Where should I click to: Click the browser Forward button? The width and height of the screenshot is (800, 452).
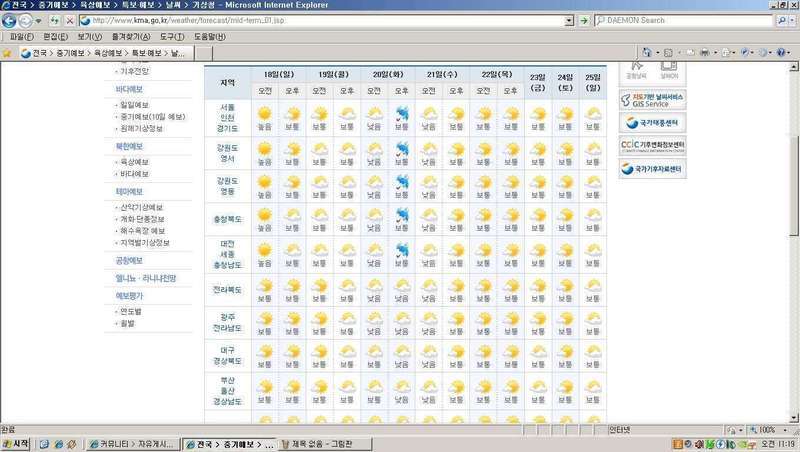click(25, 21)
